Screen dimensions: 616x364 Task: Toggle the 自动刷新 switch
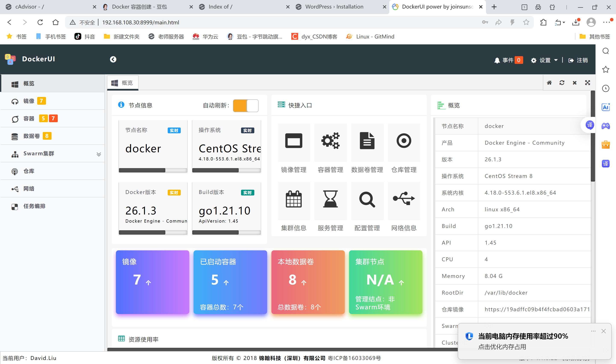tap(246, 106)
